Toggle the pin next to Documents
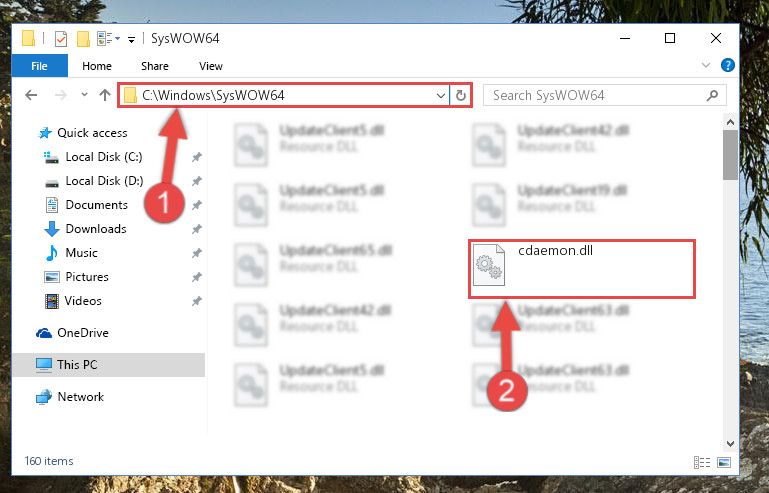 click(197, 205)
